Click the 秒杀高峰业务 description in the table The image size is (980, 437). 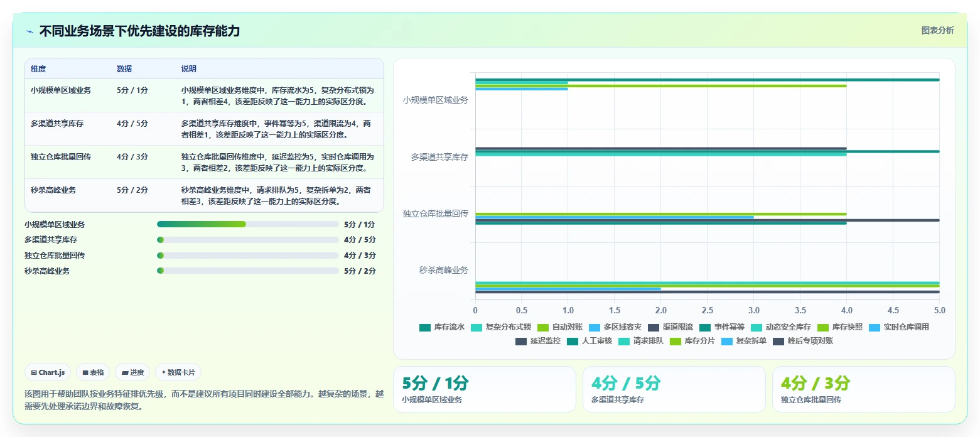click(276, 195)
